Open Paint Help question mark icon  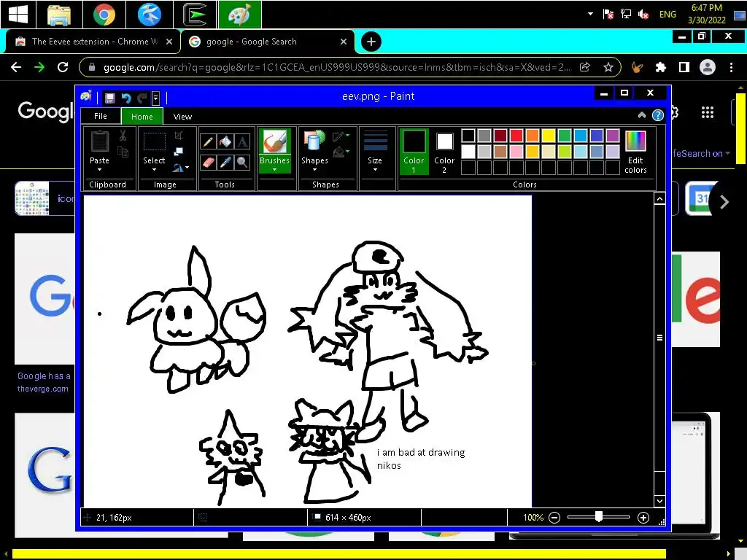(x=658, y=115)
